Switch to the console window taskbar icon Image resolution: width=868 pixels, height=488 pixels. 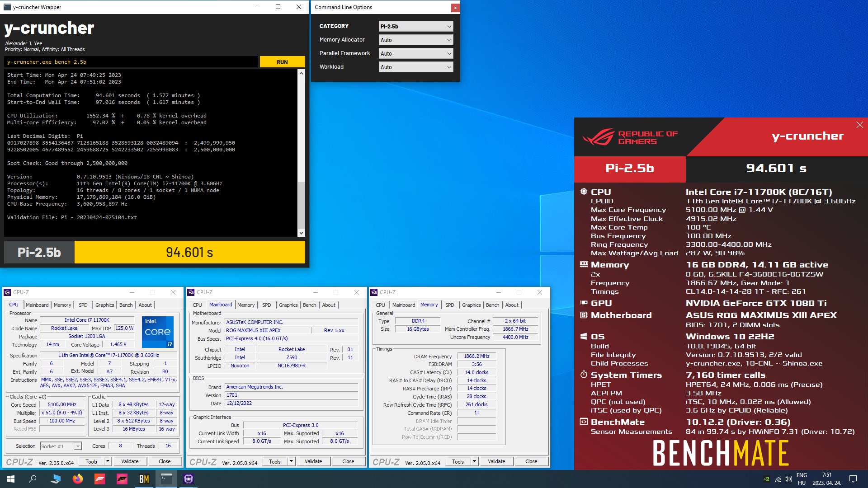(166, 479)
